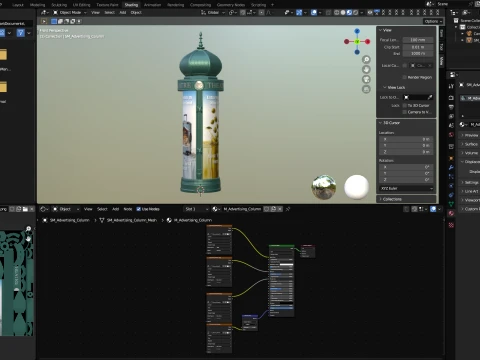This screenshot has width=480, height=360.
Task: Open the Object properties orange square tab
Action: click(451, 158)
